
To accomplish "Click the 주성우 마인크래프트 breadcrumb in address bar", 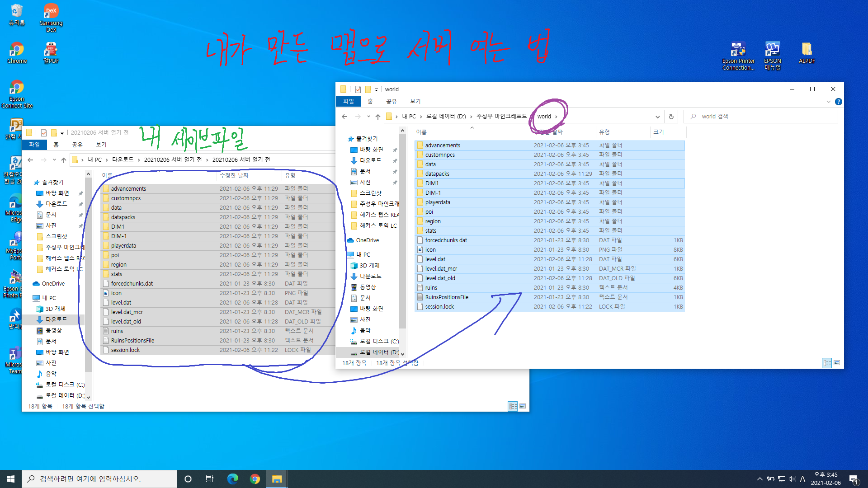I will [x=501, y=117].
